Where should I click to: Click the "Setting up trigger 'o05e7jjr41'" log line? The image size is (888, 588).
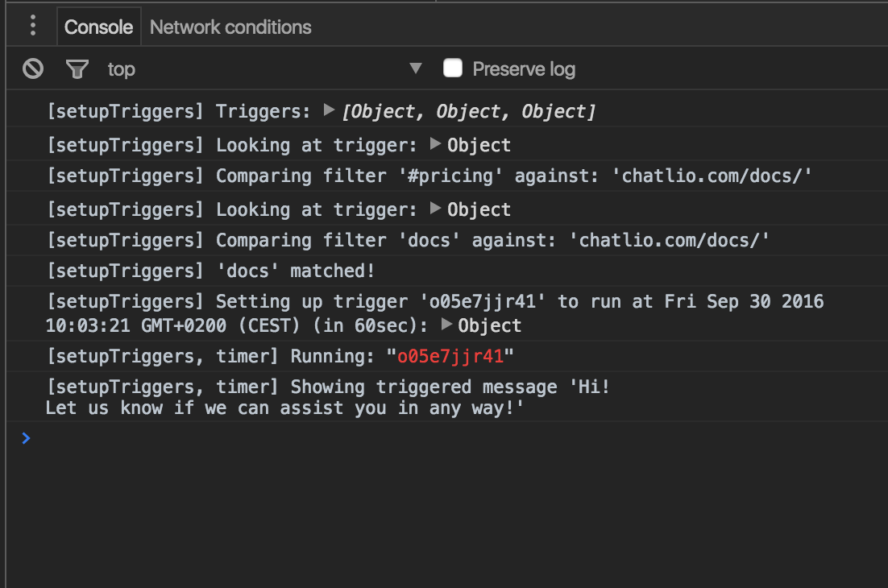(x=447, y=313)
